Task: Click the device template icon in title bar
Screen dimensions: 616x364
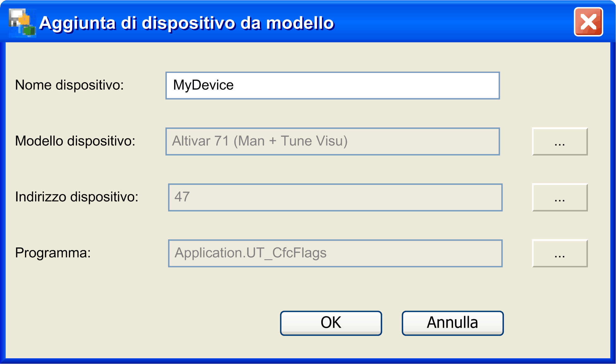Action: pyautogui.click(x=22, y=23)
